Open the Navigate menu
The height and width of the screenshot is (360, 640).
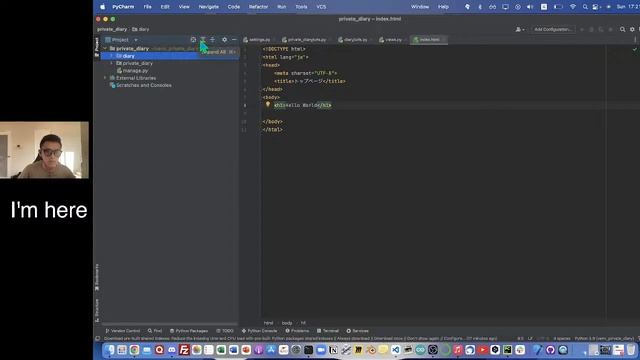click(208, 7)
